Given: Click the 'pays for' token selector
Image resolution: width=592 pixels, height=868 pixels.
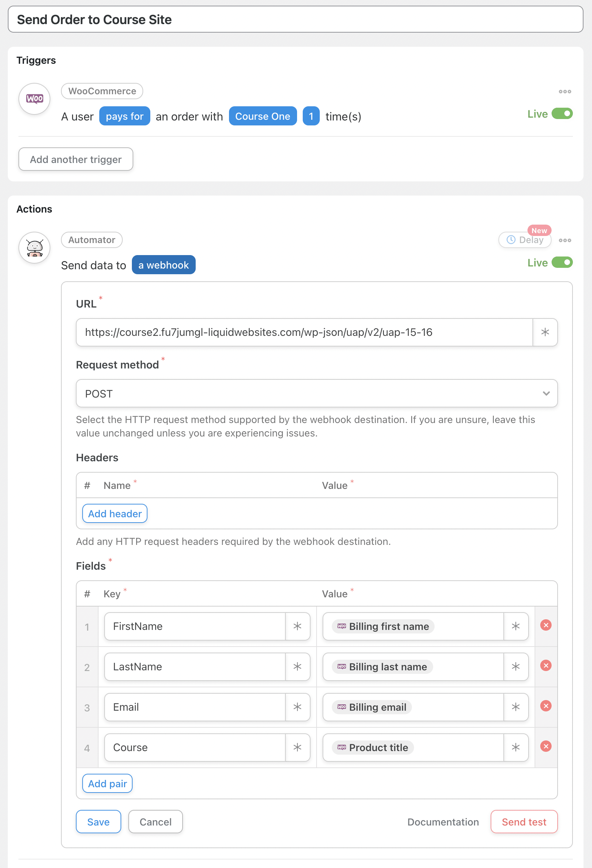Looking at the screenshot, I should [124, 116].
